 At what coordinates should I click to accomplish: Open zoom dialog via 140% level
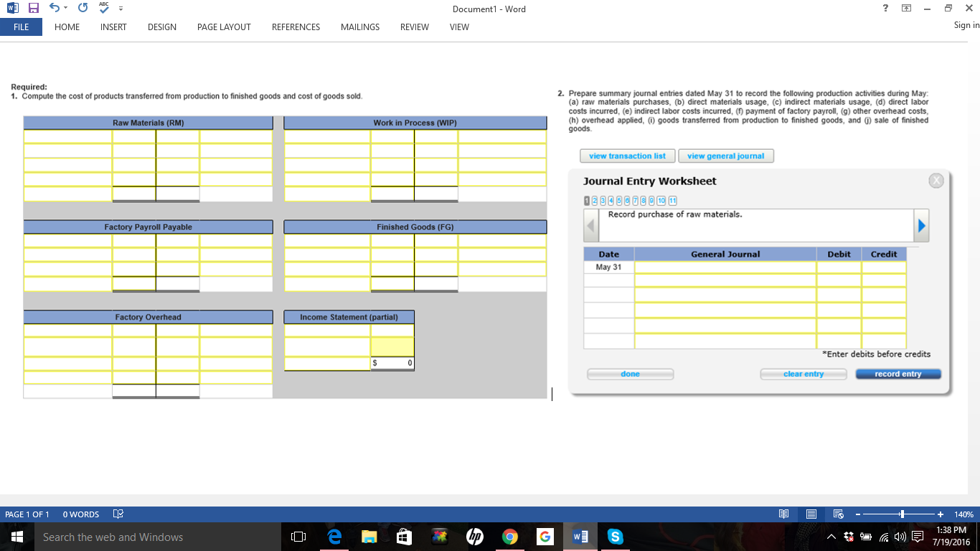(964, 514)
